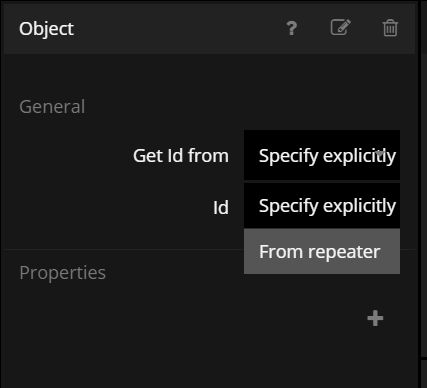Select the 'From repeater' option

point(322,251)
